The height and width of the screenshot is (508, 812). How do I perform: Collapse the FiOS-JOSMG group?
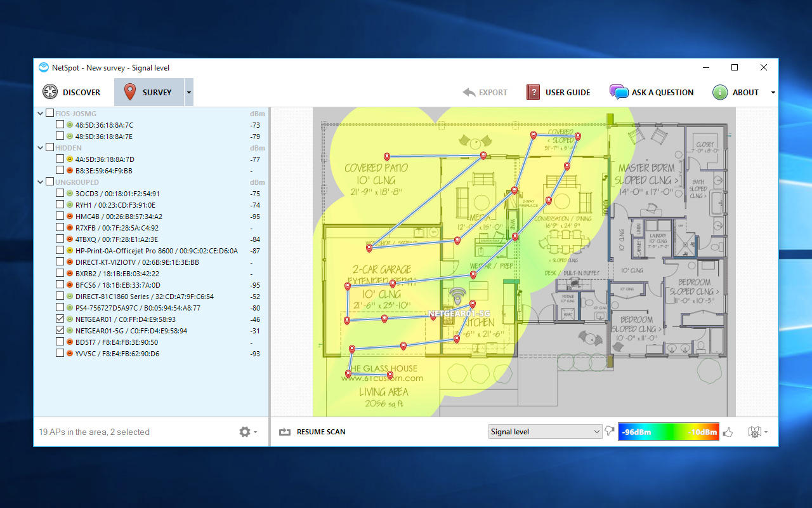(x=40, y=113)
